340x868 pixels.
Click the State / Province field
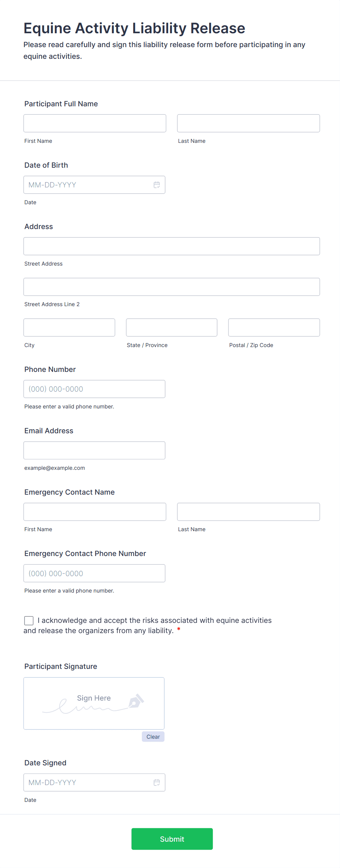coord(171,327)
